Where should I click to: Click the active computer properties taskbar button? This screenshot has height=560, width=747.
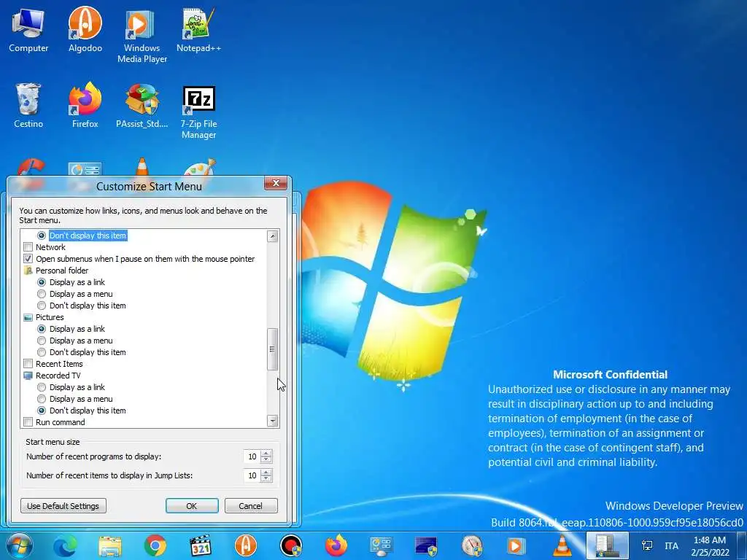coord(608,545)
